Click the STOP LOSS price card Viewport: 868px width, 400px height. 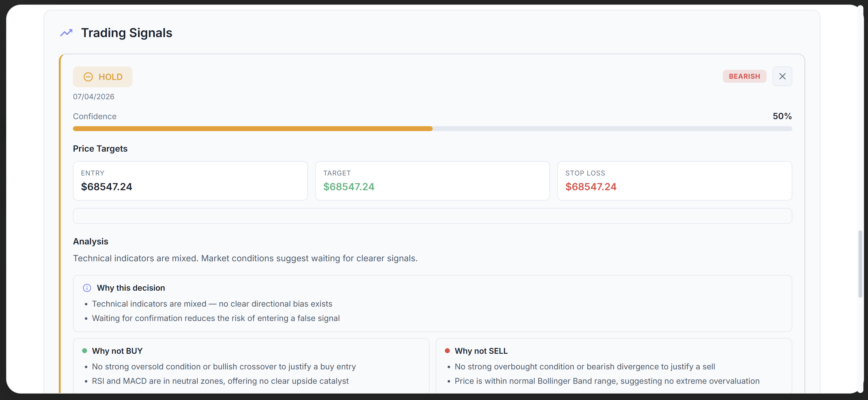pyautogui.click(x=674, y=181)
